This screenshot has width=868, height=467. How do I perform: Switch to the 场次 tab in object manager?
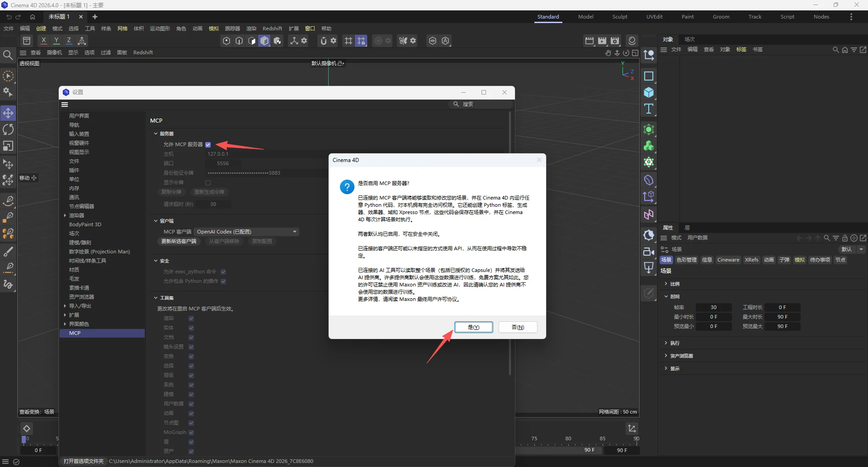click(689, 39)
